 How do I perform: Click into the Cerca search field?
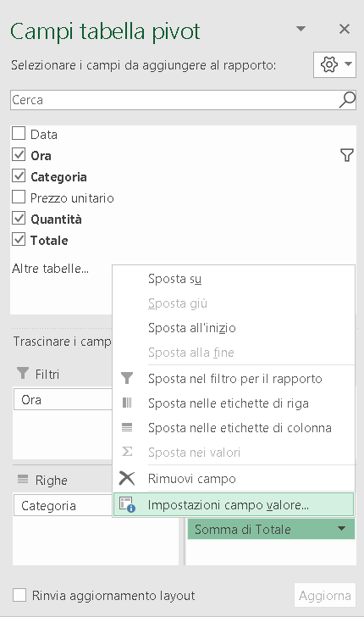(x=174, y=100)
